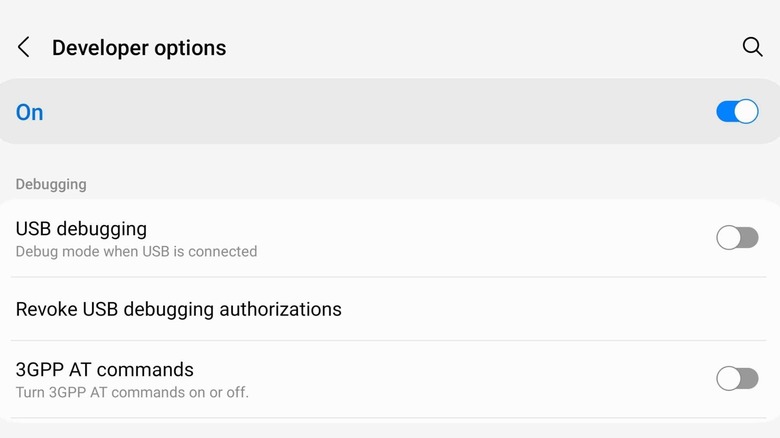Click the gray knob of USB debugging switch

click(729, 237)
